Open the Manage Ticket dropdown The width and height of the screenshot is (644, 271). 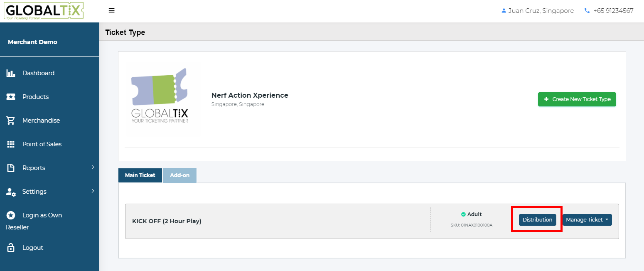click(587, 220)
